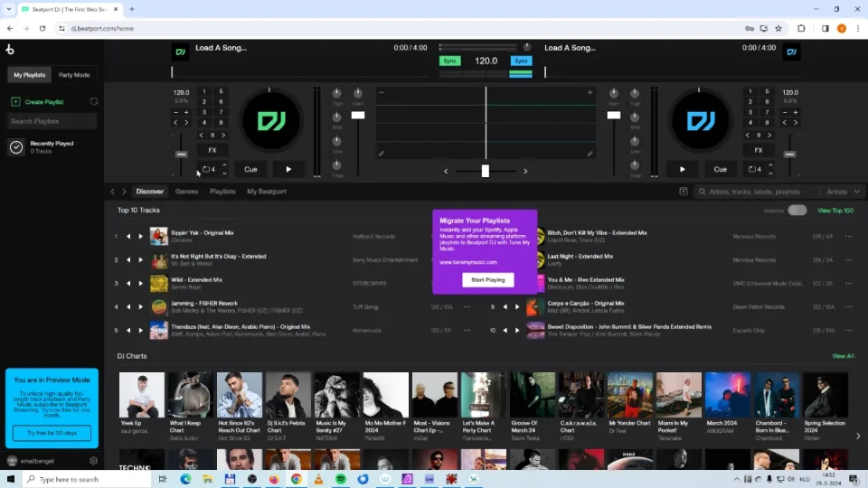Click the crate icon beside search bar
The image size is (868, 488).
pos(684,192)
